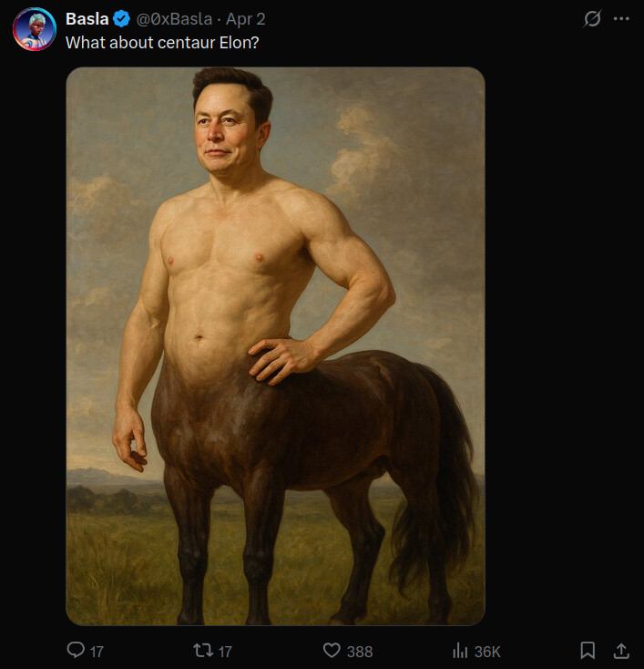
Task: Click the blank dark area beside the painting
Action: click(x=563, y=341)
